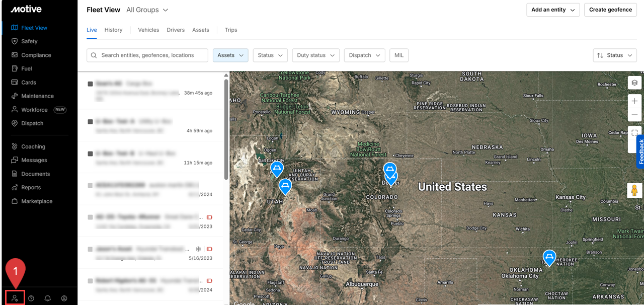Open the profile avatar icon
Image resolution: width=644 pixels, height=305 pixels.
(64, 298)
